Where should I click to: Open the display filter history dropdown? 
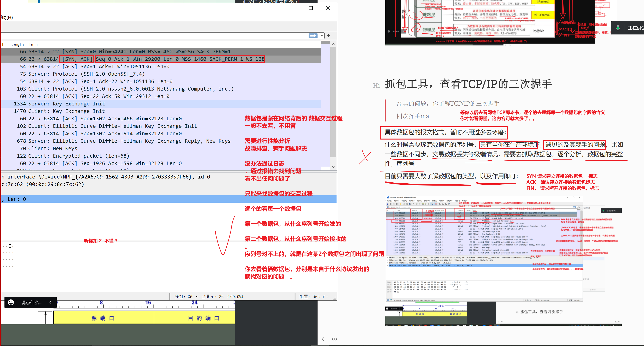click(321, 36)
